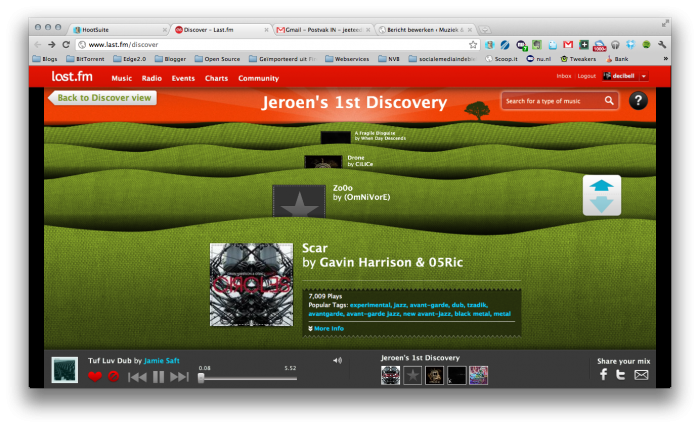
Task: Click Back to Discover view button
Action: coord(103,98)
